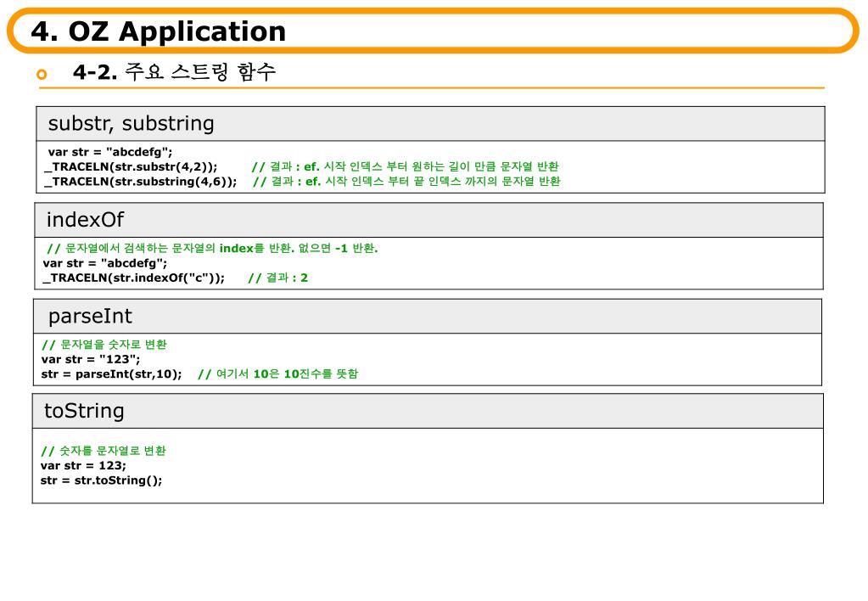Select the 'toString' section header
The width and height of the screenshot is (868, 601).
pos(428,411)
